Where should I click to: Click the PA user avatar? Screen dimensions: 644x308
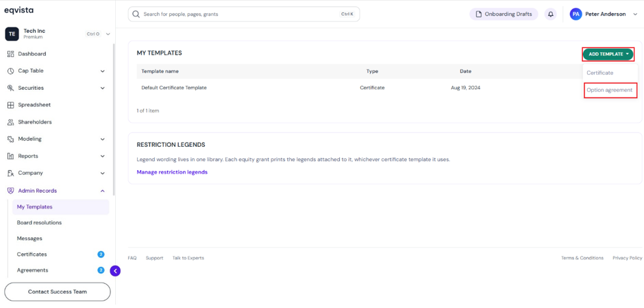575,14
